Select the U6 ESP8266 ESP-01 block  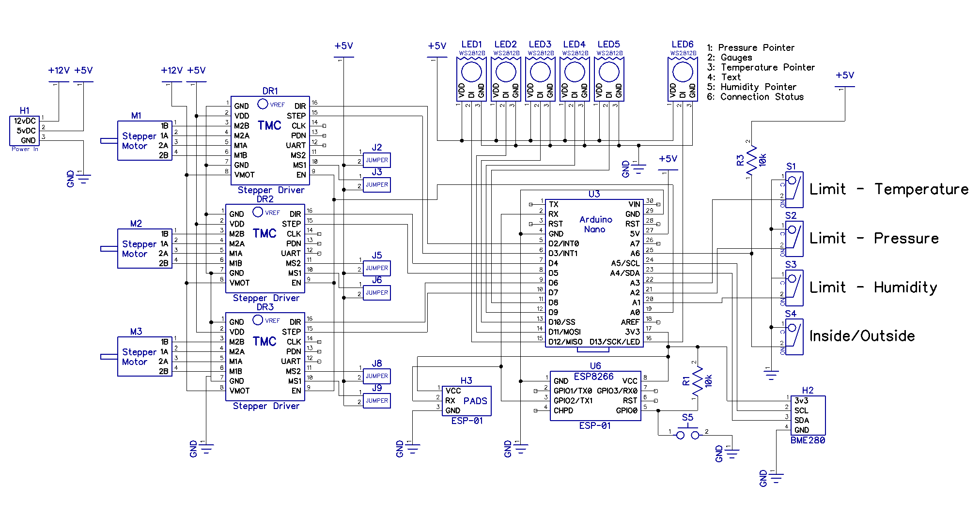point(595,396)
